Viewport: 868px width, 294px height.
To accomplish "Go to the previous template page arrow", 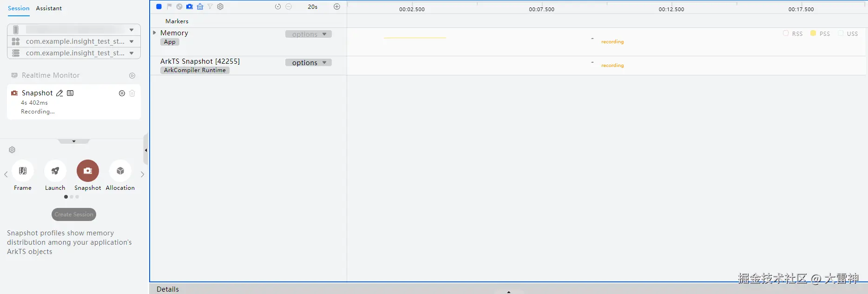I will coord(6,174).
